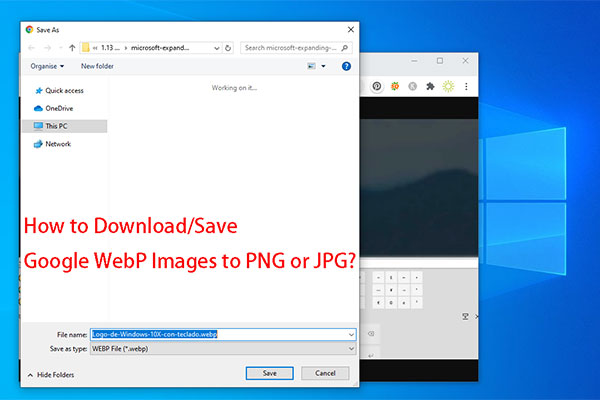
Task: Expand the address bar path dropdown
Action: click(x=217, y=48)
